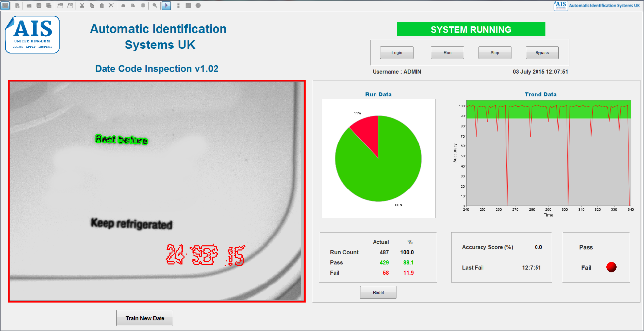Click the green Pass count 429
The height and width of the screenshot is (331, 644).
tap(384, 263)
